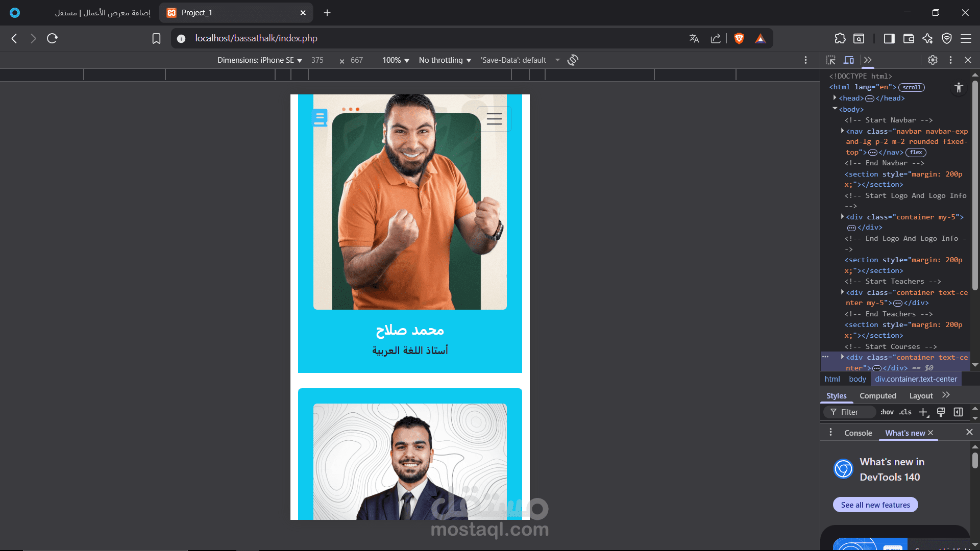Open Leo AI assistant icon
This screenshot has width=980, height=551.
[927, 38]
